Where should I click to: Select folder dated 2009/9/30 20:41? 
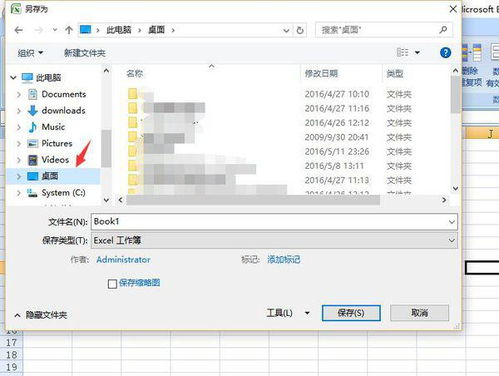coord(270,137)
